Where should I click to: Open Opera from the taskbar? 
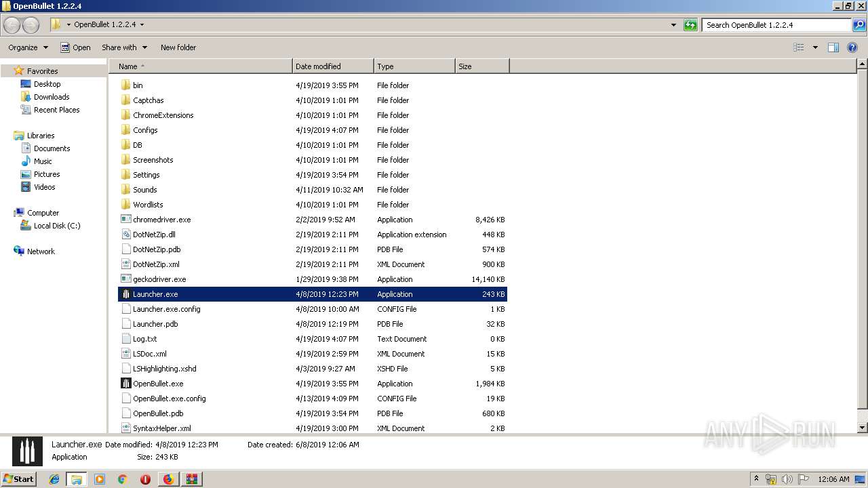145,479
